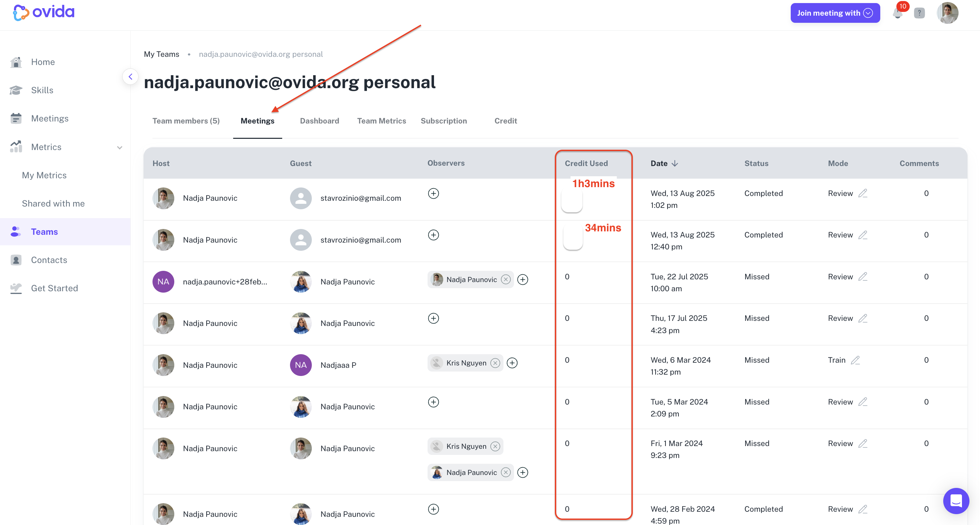
Task: Click Comments column header
Action: (919, 163)
